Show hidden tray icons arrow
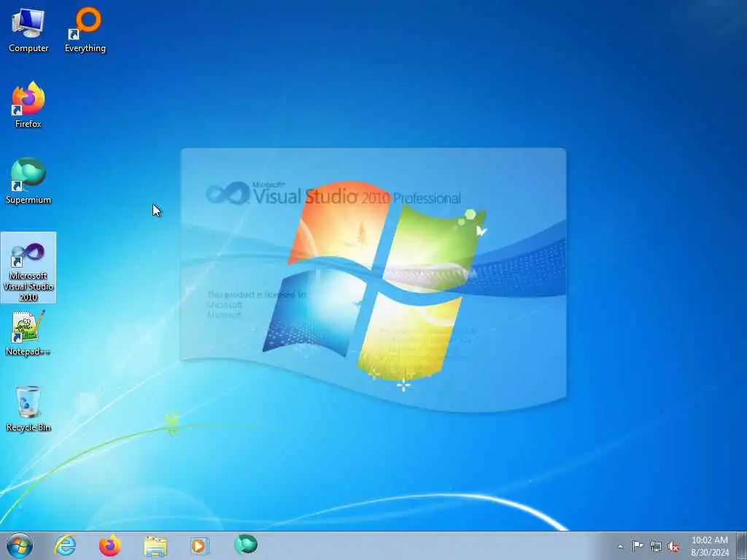 click(x=620, y=546)
